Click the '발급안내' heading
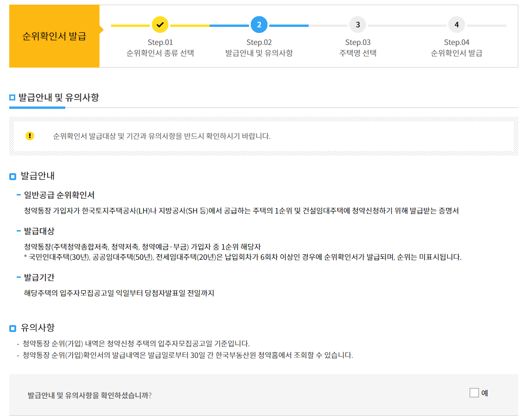The width and height of the screenshot is (528, 420). (38, 176)
